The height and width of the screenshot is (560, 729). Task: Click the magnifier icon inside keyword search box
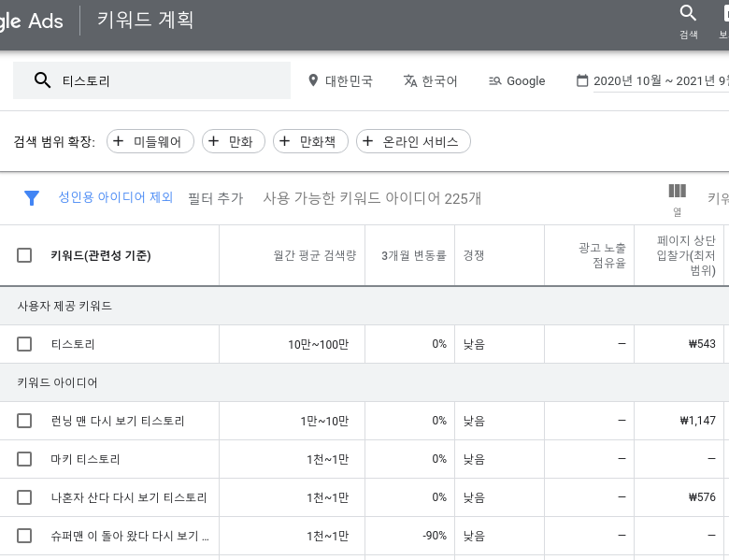click(x=42, y=80)
